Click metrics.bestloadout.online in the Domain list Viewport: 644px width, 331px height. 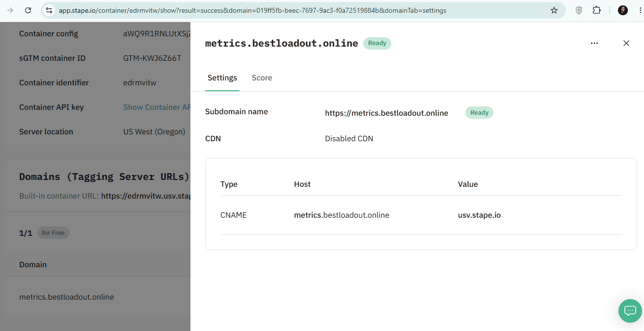point(66,297)
